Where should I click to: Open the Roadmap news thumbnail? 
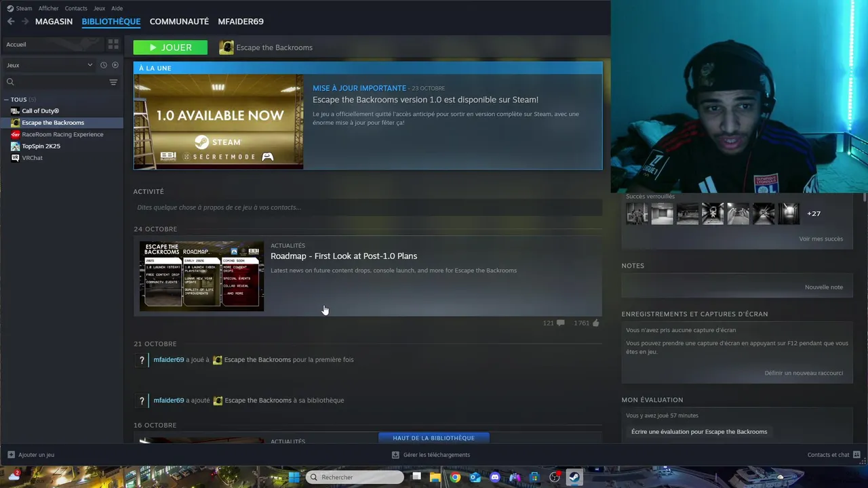pyautogui.click(x=201, y=276)
